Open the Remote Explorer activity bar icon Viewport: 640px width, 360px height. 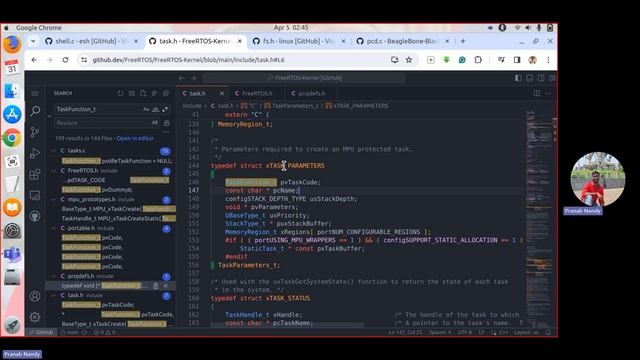35,196
